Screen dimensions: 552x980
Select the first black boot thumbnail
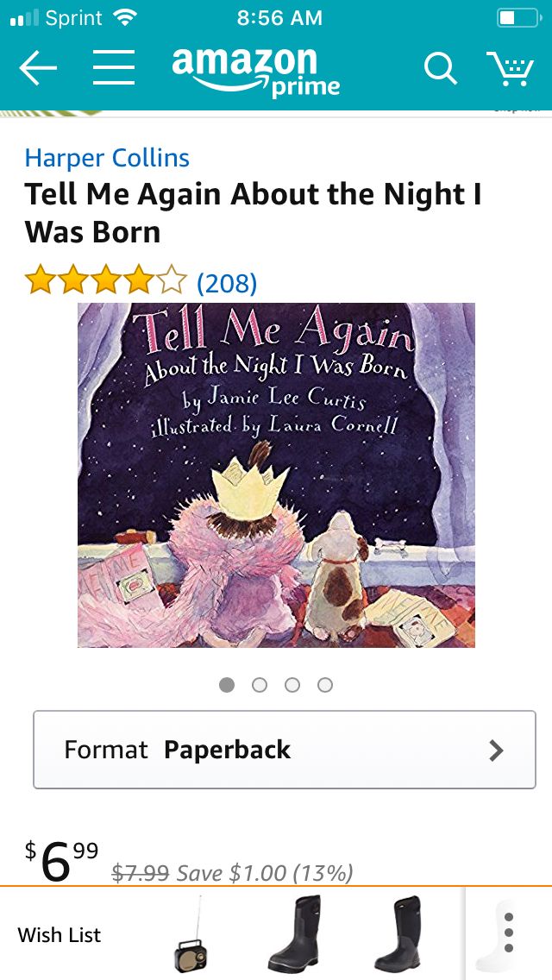pos(294,933)
